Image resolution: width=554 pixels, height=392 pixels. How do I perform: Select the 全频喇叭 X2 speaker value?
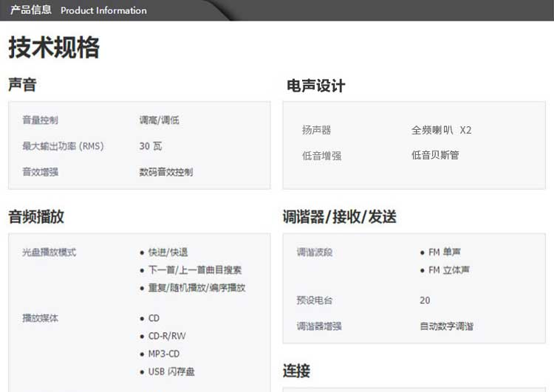(x=441, y=130)
